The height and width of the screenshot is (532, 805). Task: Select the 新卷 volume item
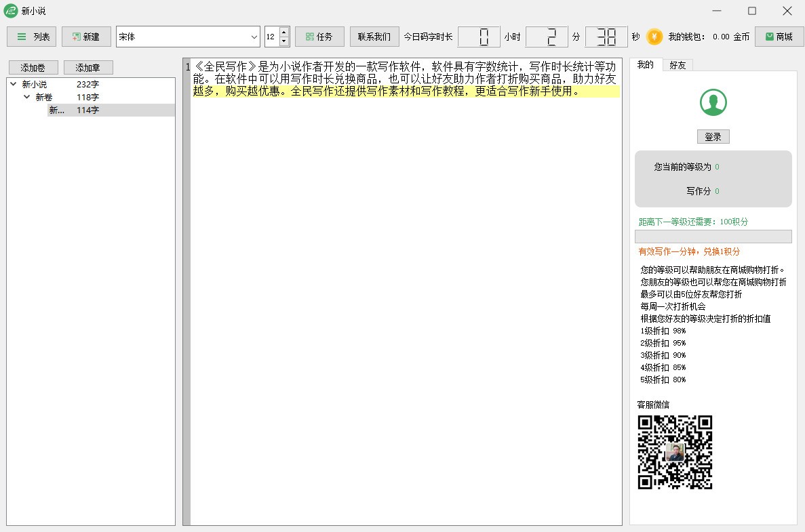click(44, 97)
